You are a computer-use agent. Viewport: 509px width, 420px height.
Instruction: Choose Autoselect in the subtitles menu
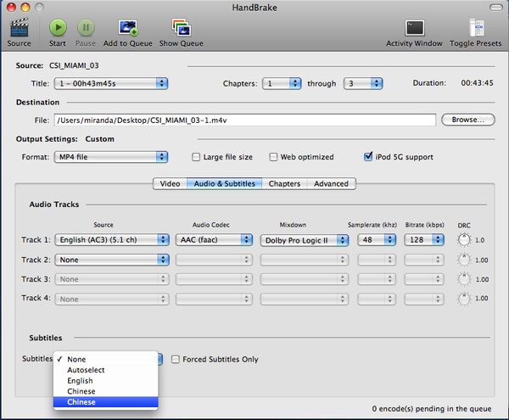(x=105, y=370)
